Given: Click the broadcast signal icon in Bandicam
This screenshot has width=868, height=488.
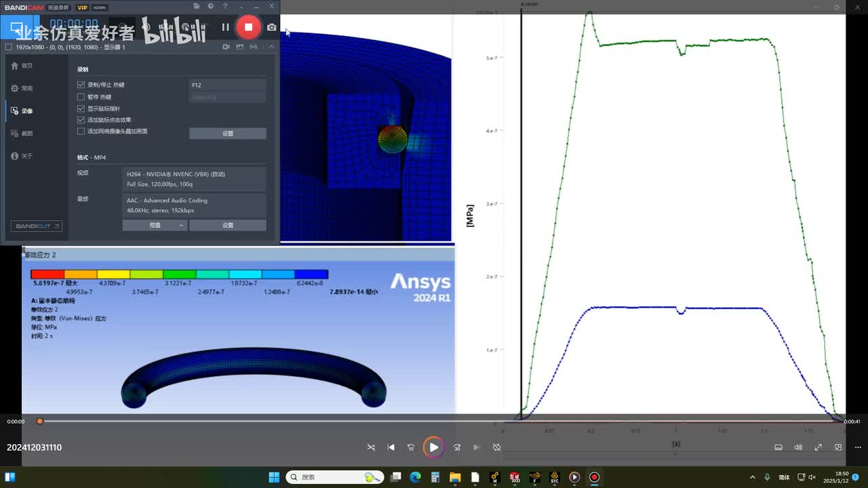Looking at the screenshot, I should 254,47.
